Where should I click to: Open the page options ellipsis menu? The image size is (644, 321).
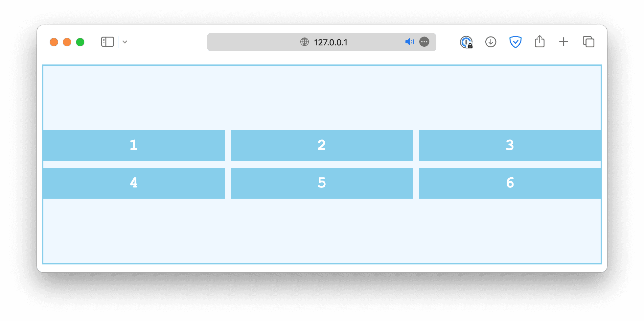(x=424, y=42)
